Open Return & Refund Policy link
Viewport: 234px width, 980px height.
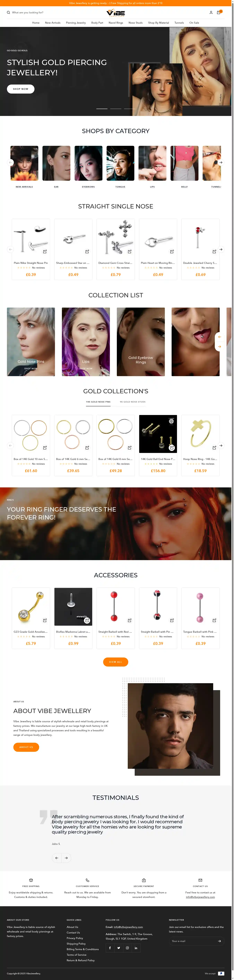81,960
